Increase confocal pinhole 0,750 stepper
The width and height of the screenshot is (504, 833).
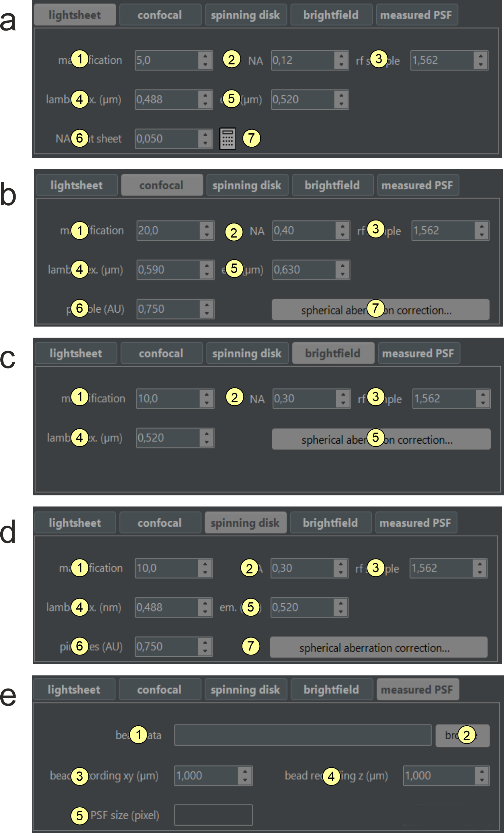207,305
